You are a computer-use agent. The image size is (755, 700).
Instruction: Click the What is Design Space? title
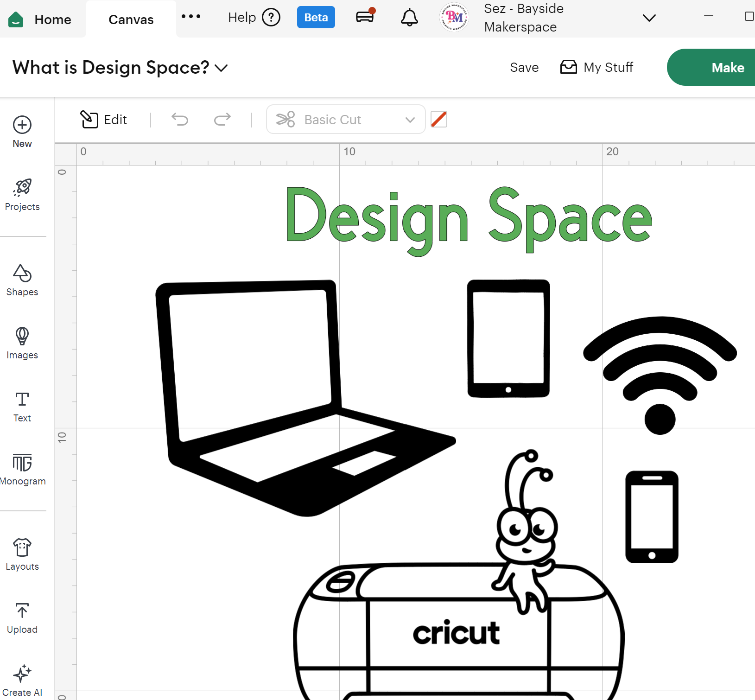[111, 68]
